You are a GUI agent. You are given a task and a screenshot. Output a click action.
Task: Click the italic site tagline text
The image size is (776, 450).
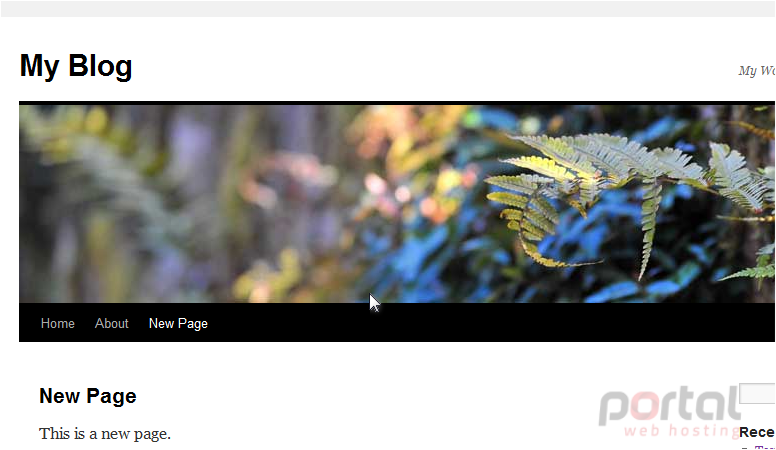click(x=757, y=71)
